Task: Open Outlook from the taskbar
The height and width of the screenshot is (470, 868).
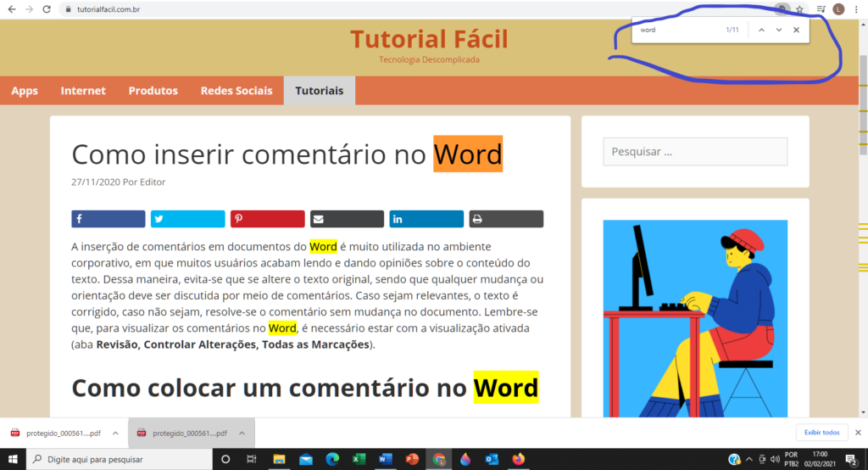Action: [x=492, y=459]
